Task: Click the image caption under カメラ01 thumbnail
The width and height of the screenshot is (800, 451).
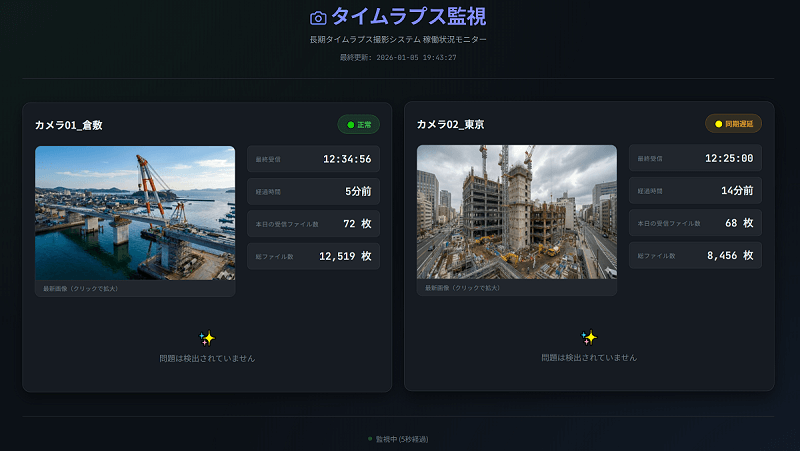Action: coord(81,288)
